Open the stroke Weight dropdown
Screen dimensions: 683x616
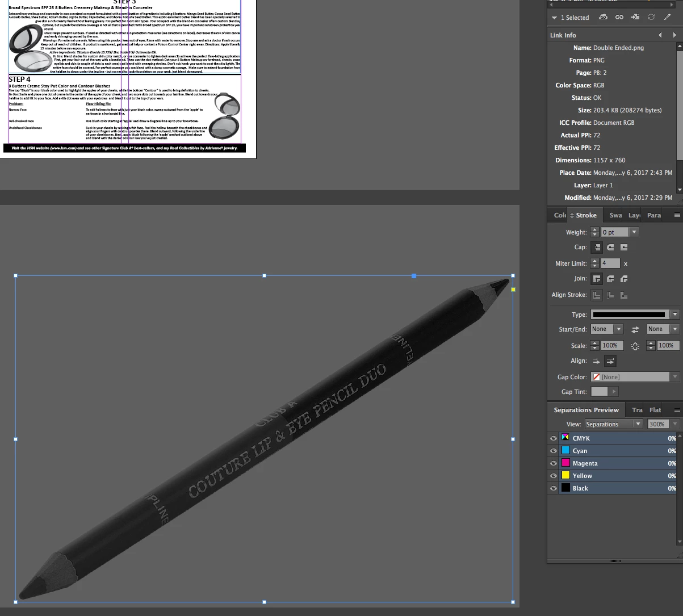click(634, 232)
